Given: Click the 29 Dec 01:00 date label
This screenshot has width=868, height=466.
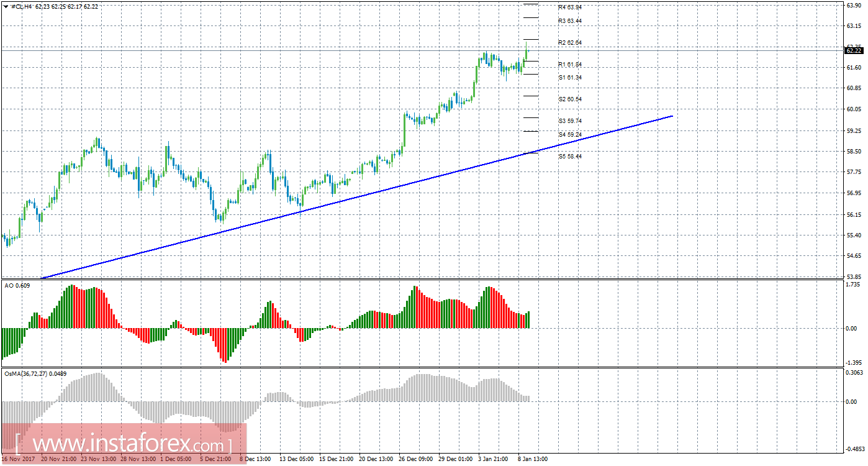Looking at the screenshot, I should pyautogui.click(x=457, y=459).
